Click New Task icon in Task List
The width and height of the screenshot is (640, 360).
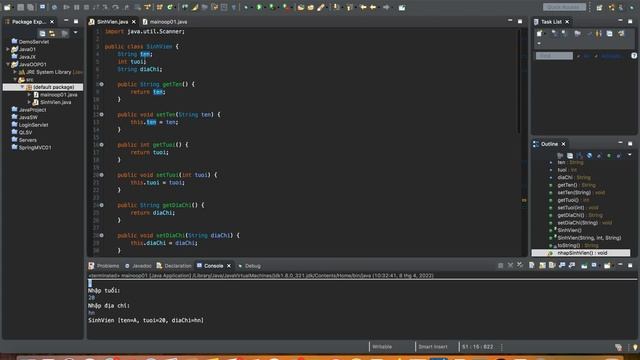click(x=539, y=33)
